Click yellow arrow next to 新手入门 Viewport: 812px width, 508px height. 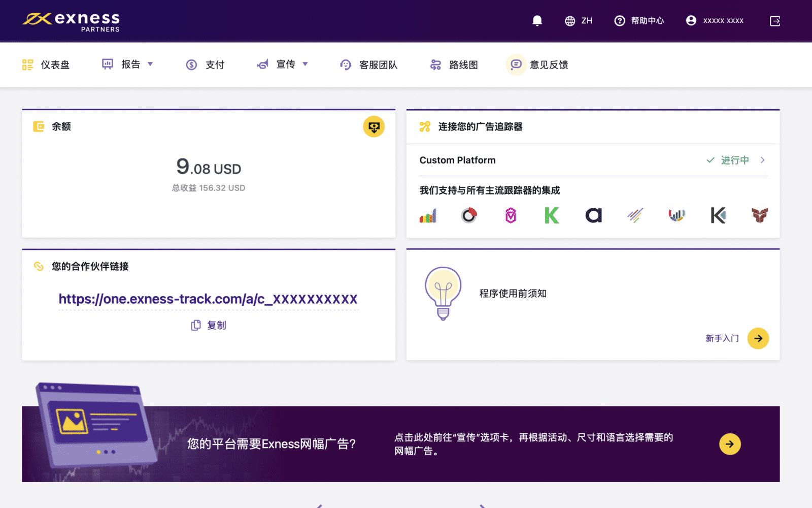758,338
